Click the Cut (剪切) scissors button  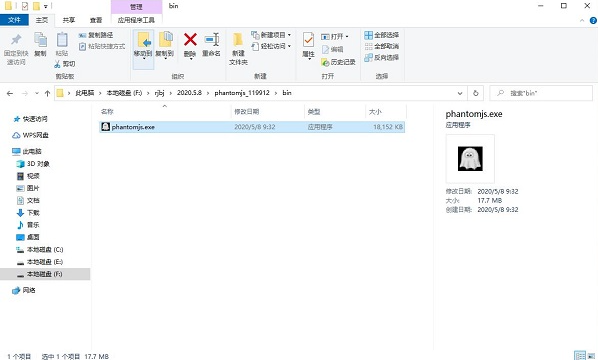(65, 64)
